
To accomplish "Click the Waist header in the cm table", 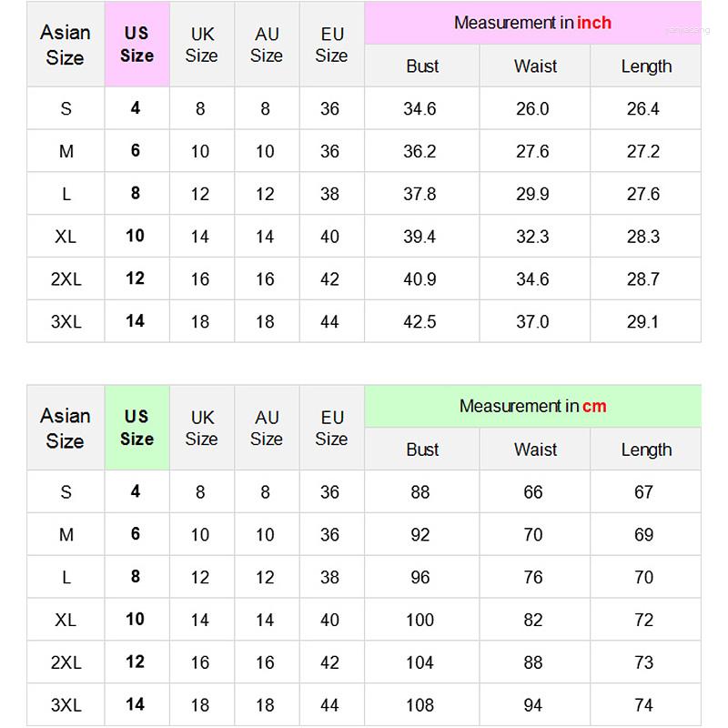I will [x=535, y=450].
